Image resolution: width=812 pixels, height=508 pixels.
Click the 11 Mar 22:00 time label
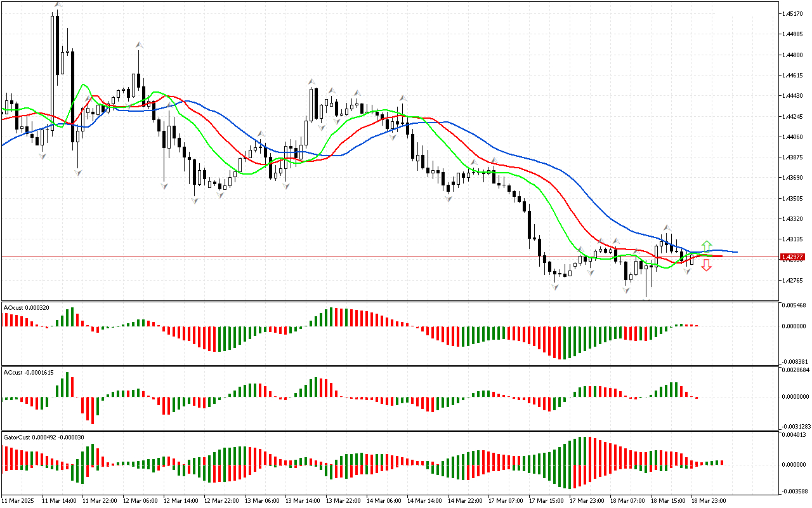(100, 501)
